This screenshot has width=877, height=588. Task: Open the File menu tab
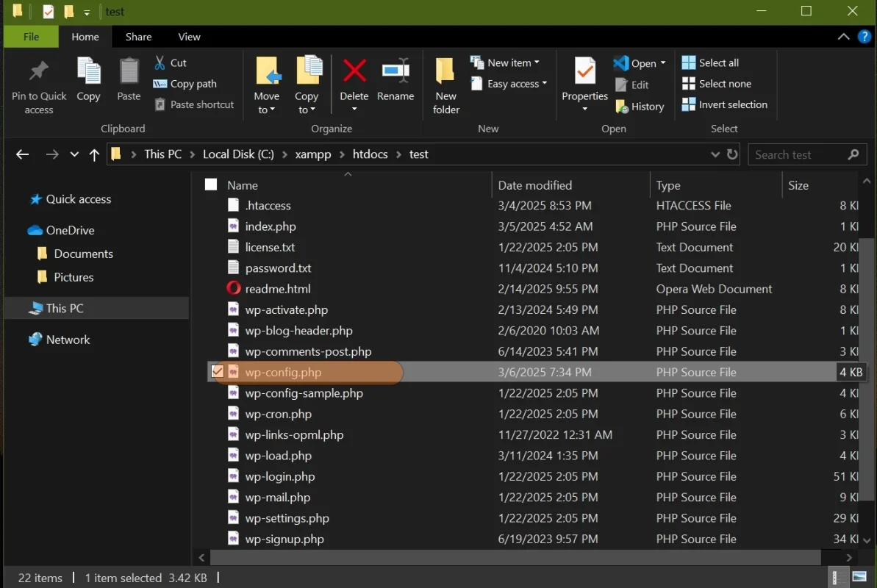(32, 37)
